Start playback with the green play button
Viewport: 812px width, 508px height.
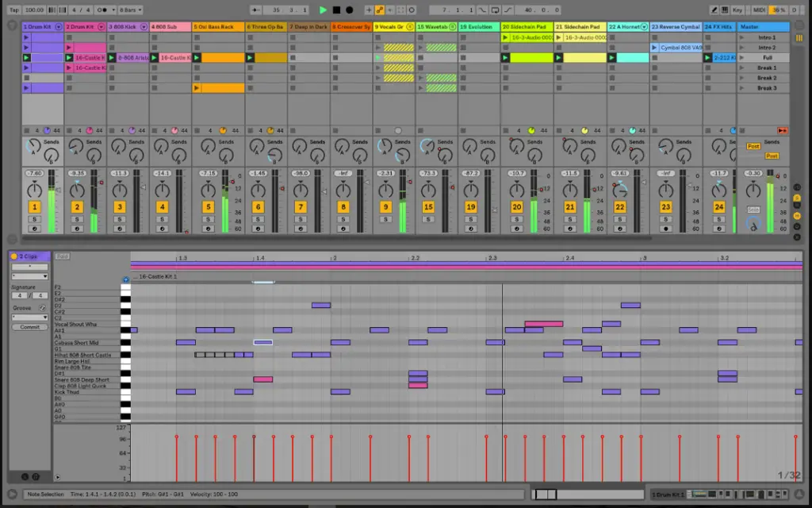click(324, 10)
